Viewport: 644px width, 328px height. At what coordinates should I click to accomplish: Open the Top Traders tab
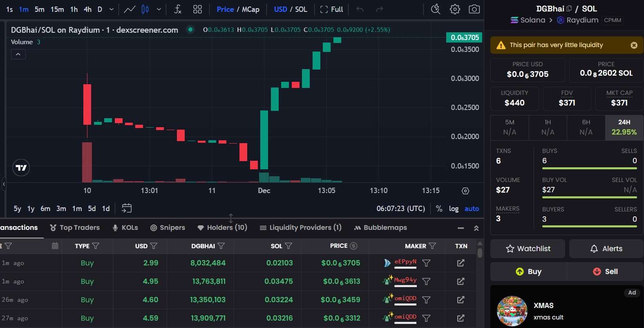75,228
